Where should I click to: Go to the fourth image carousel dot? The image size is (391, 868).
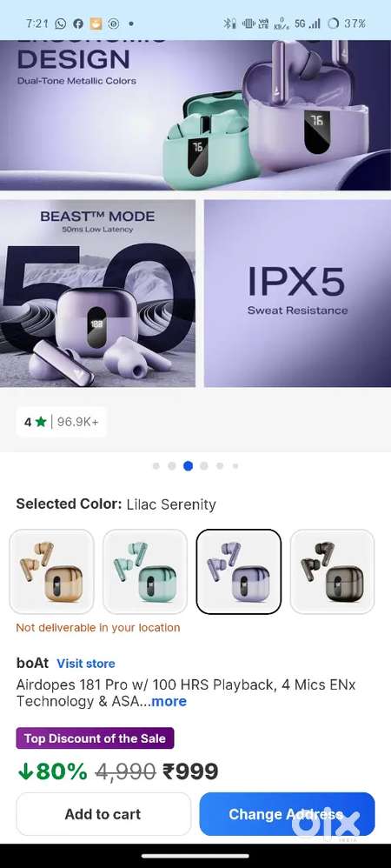point(204,466)
